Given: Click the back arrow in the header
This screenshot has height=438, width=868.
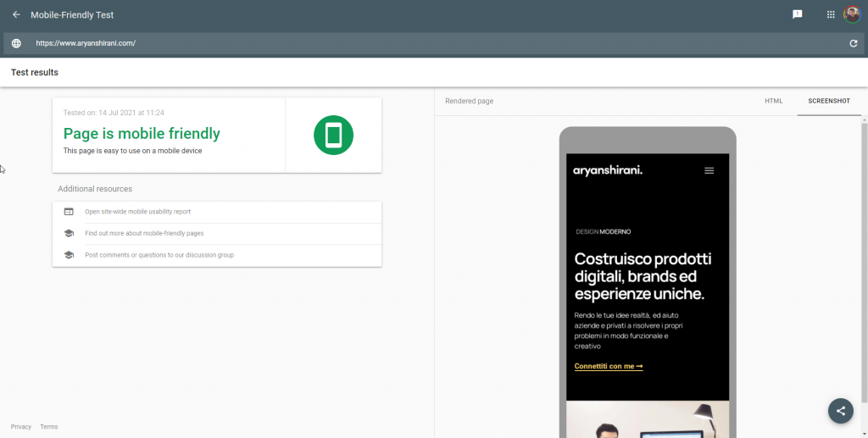Looking at the screenshot, I should [16, 14].
